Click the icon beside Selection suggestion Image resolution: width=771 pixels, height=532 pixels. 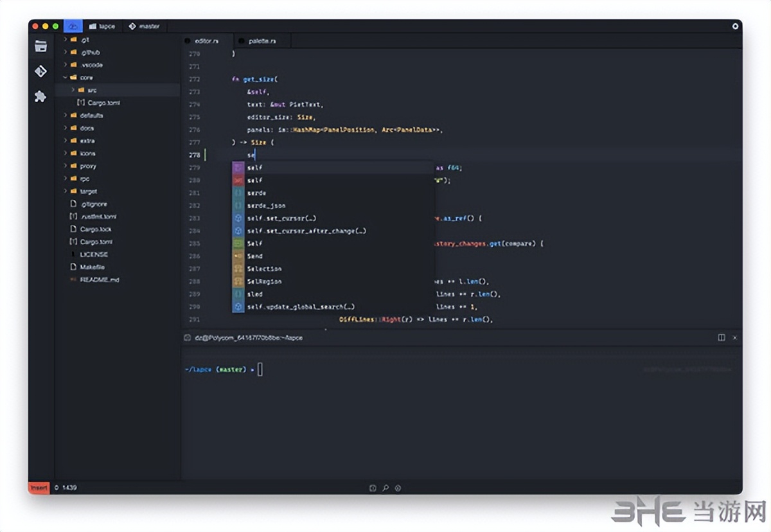(x=238, y=269)
